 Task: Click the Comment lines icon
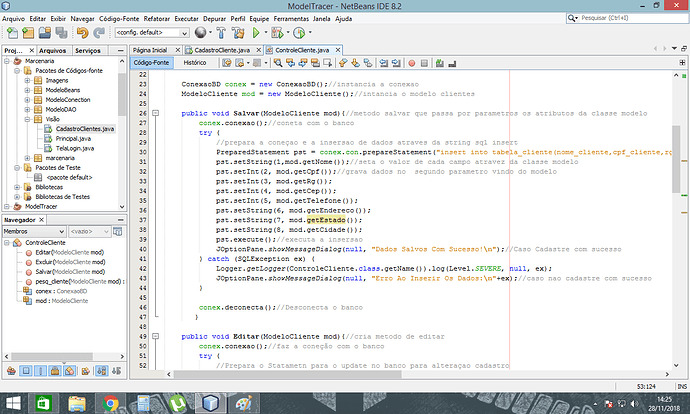(440, 63)
